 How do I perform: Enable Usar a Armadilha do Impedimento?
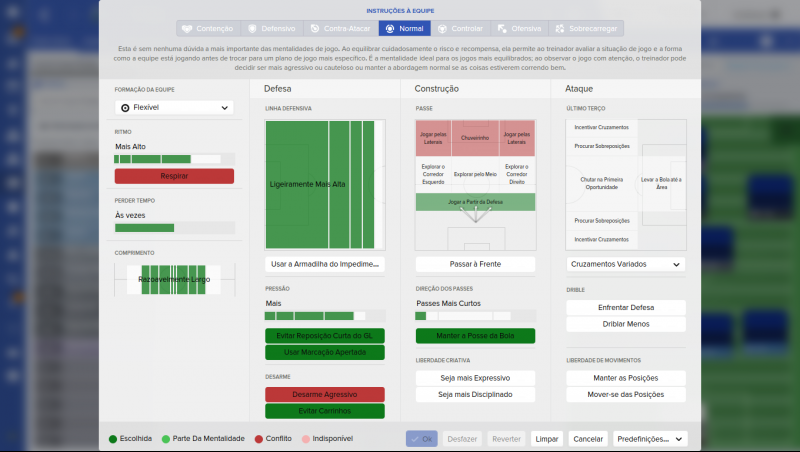click(325, 264)
